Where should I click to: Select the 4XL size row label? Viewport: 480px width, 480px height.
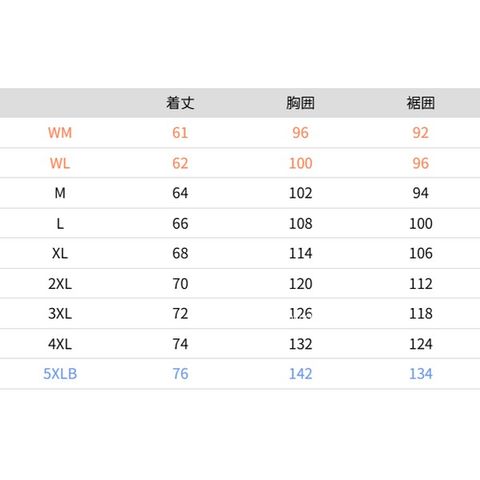coord(60,344)
